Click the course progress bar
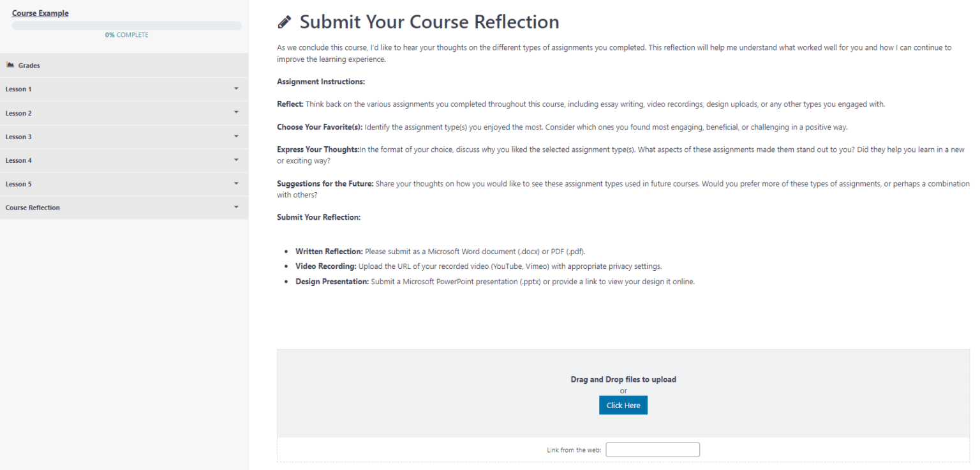 pos(126,24)
